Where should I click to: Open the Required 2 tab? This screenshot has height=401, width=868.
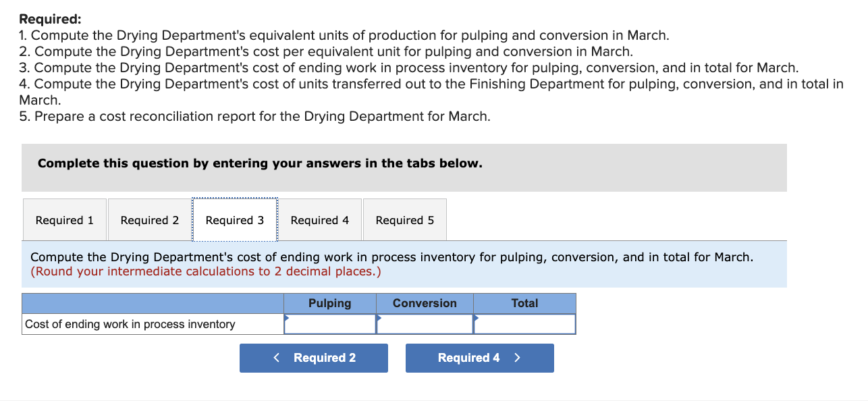pyautogui.click(x=149, y=219)
